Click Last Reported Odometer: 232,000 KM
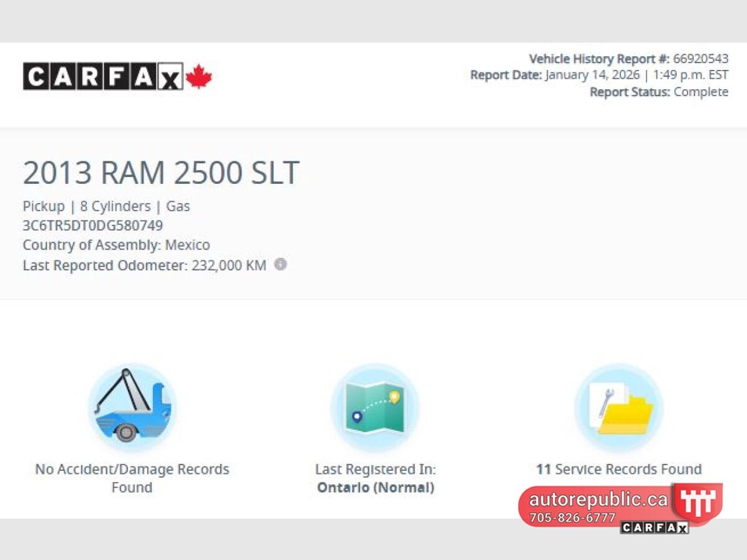Viewport: 747px width, 560px height. click(144, 265)
